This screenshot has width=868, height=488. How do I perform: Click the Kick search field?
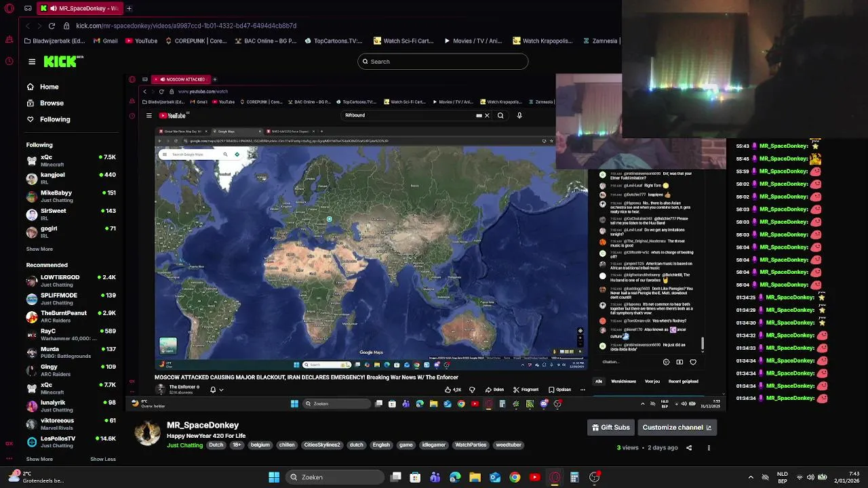443,62
